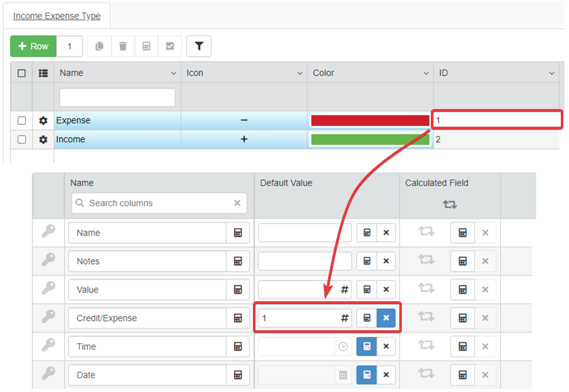The image size is (569, 392).
Task: Expand the Color column dropdown arrow
Action: (x=426, y=74)
